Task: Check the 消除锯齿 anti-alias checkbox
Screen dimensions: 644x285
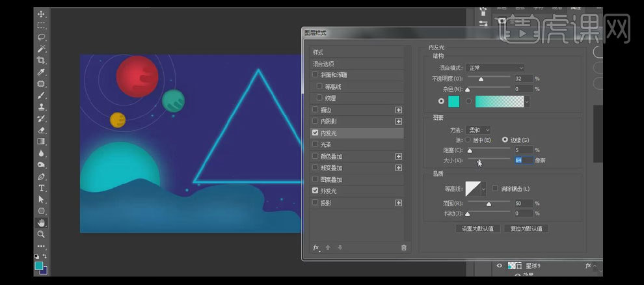Action: pos(495,189)
